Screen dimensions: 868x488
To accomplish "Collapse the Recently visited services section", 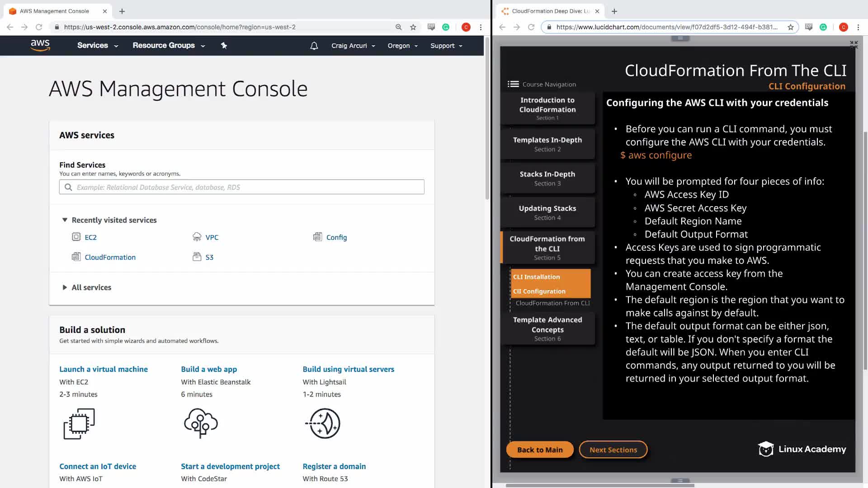I will coord(65,220).
